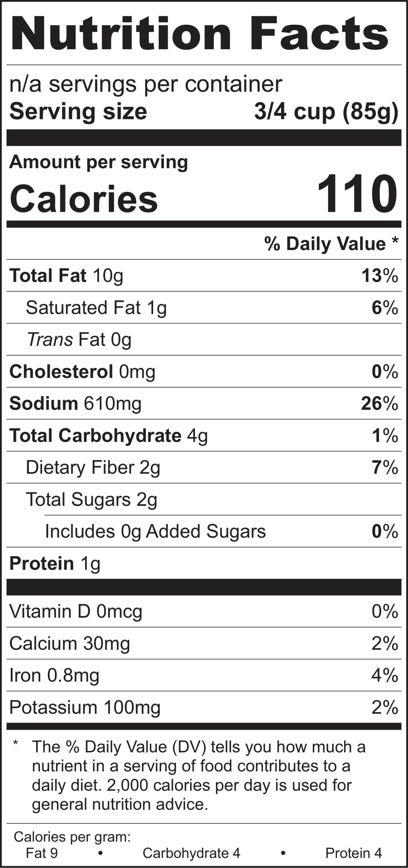Click the 26% sodium daily value
Image resolution: width=408 pixels, height=868 pixels.
pyautogui.click(x=379, y=403)
